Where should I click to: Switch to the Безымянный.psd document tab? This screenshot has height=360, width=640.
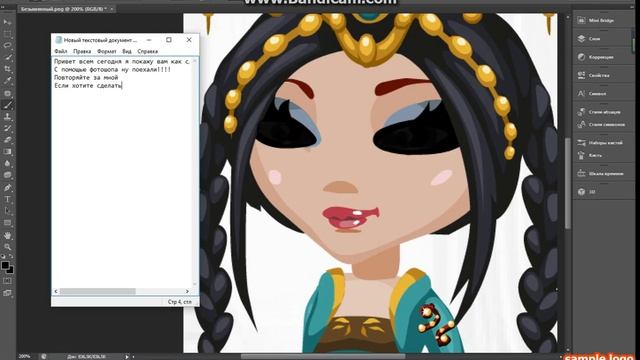point(64,9)
